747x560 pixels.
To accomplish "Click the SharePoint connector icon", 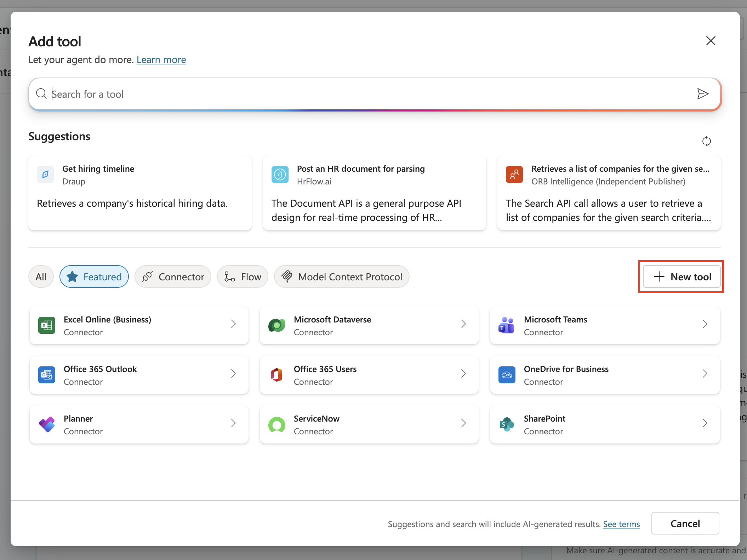I will 506,424.
